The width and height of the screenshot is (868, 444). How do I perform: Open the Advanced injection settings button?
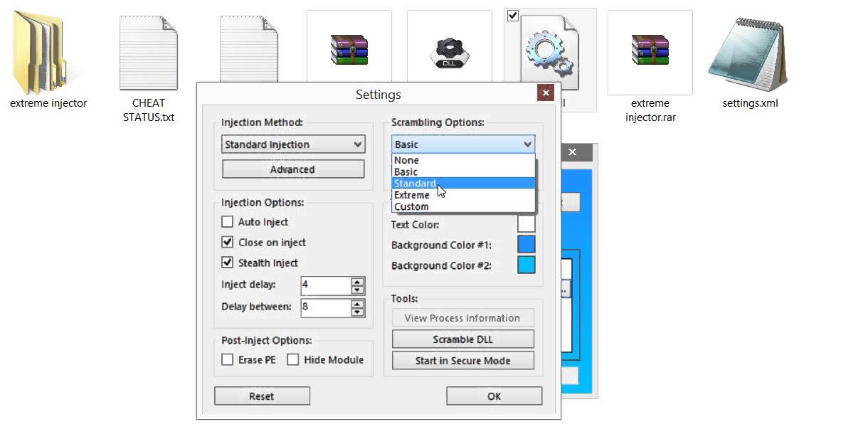[x=293, y=169]
